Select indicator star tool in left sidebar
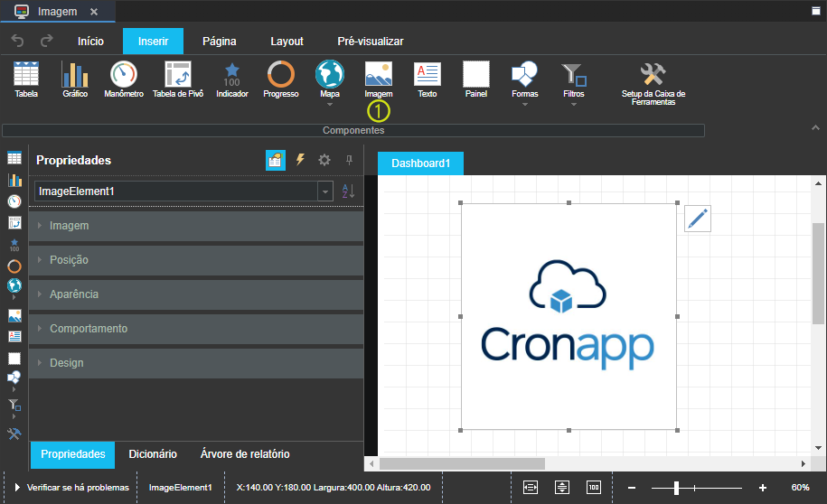 click(14, 245)
